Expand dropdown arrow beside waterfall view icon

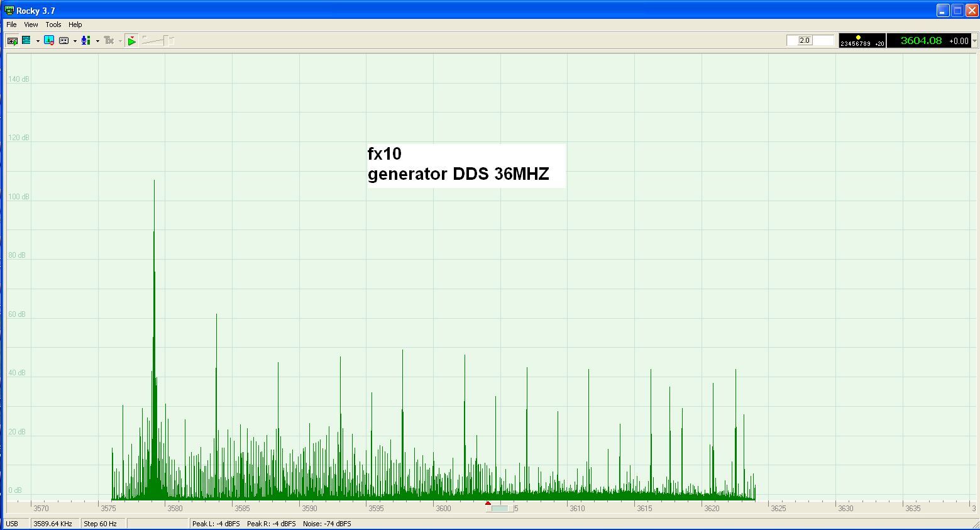[38, 41]
